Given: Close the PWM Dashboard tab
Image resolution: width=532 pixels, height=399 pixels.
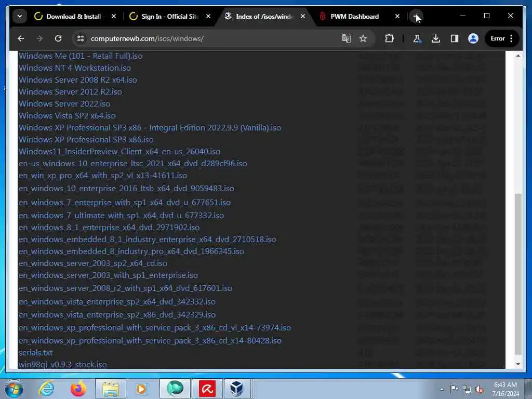Looking at the screenshot, I should point(397,16).
